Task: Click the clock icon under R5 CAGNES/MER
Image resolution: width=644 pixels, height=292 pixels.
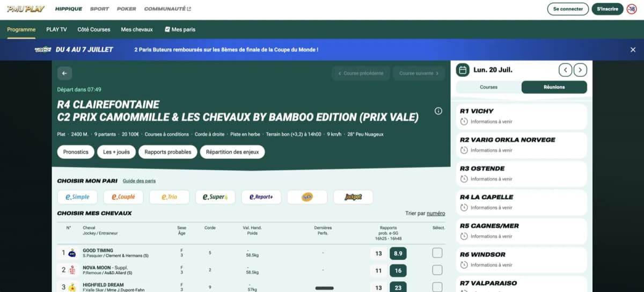Action: [464, 236]
